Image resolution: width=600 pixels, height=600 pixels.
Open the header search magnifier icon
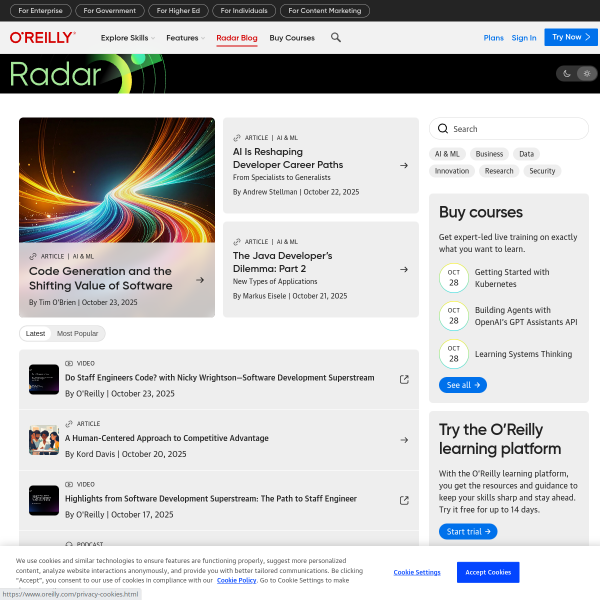point(336,38)
